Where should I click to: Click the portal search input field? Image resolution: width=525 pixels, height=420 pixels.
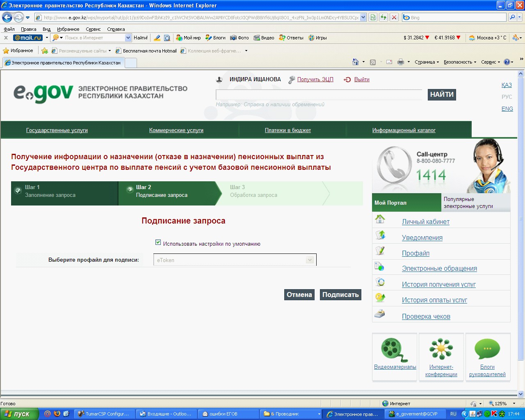319,95
